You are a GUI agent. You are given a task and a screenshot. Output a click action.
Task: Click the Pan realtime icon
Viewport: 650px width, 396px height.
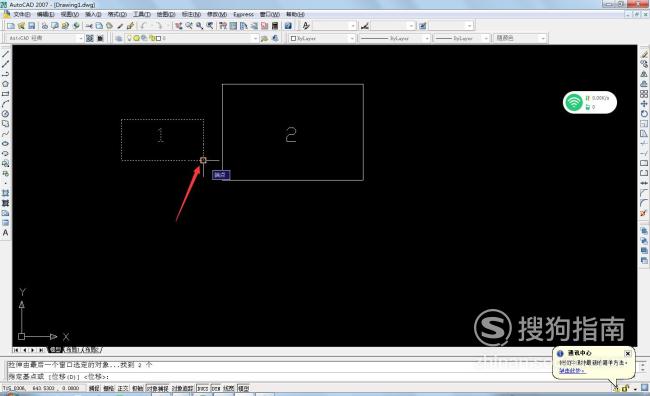pyautogui.click(x=179, y=26)
